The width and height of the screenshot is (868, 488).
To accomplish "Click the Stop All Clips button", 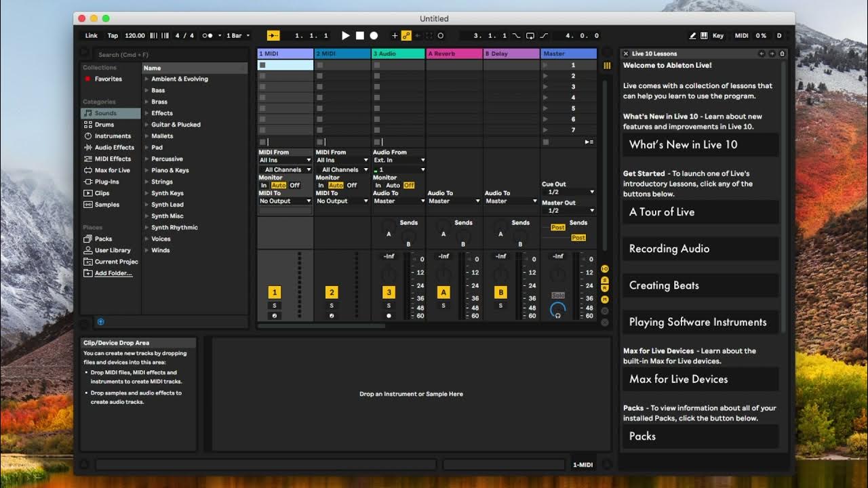I will point(546,142).
